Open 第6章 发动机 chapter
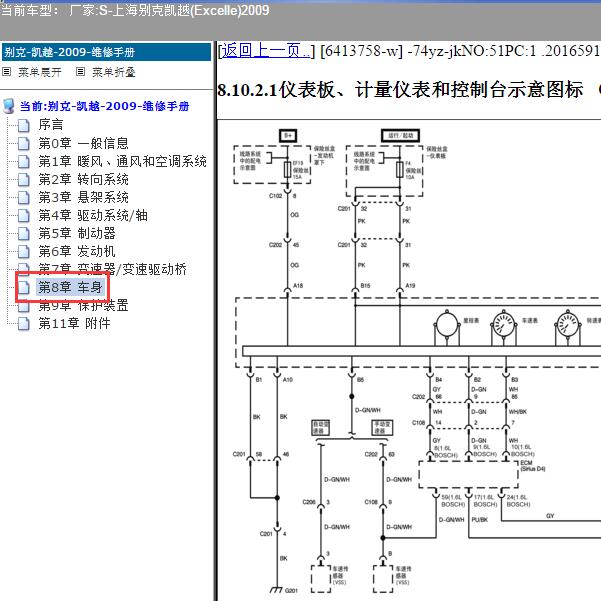 point(77,251)
